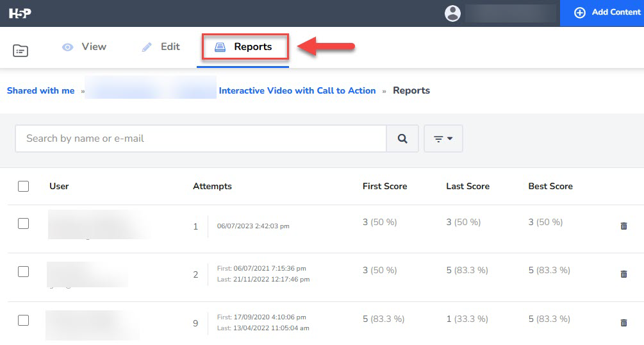This screenshot has width=644, height=345.
Task: Click the Search by name or e-mail field
Action: pos(201,139)
